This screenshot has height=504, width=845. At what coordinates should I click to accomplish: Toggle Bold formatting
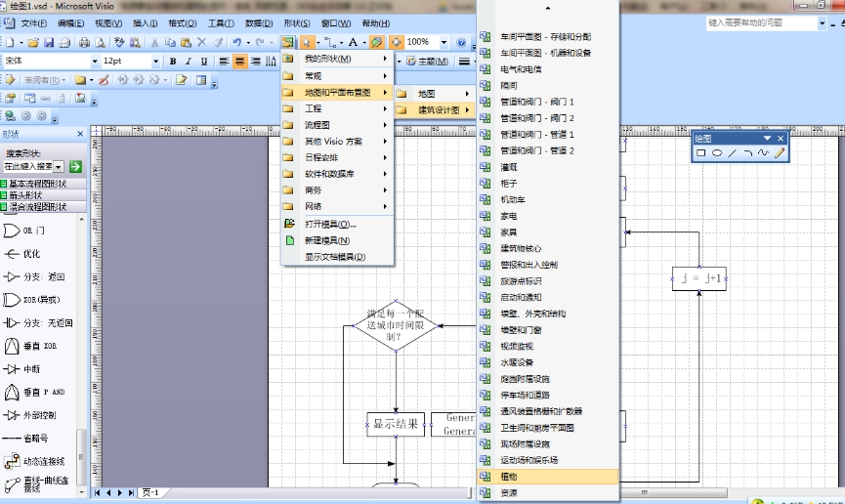pos(173,62)
